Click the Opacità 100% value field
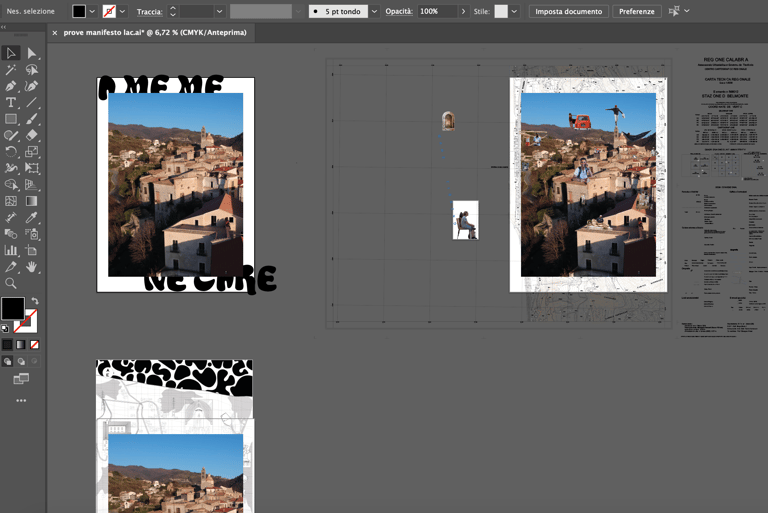 (x=437, y=11)
